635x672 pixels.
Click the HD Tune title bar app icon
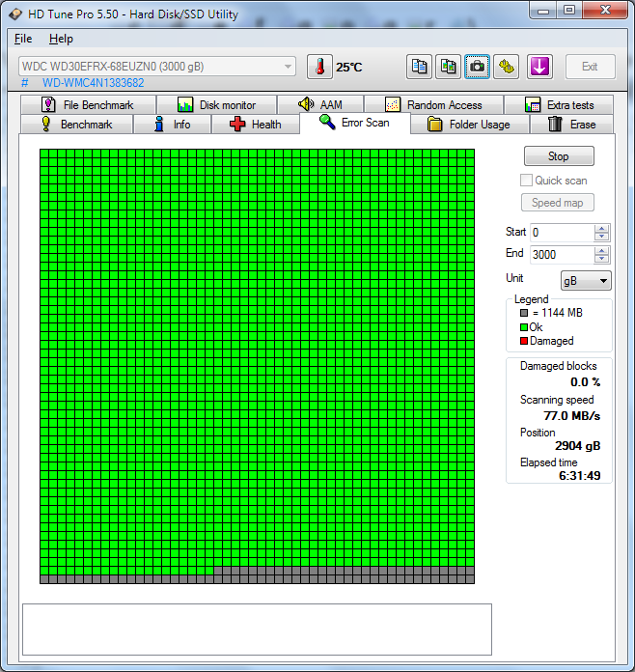point(15,14)
